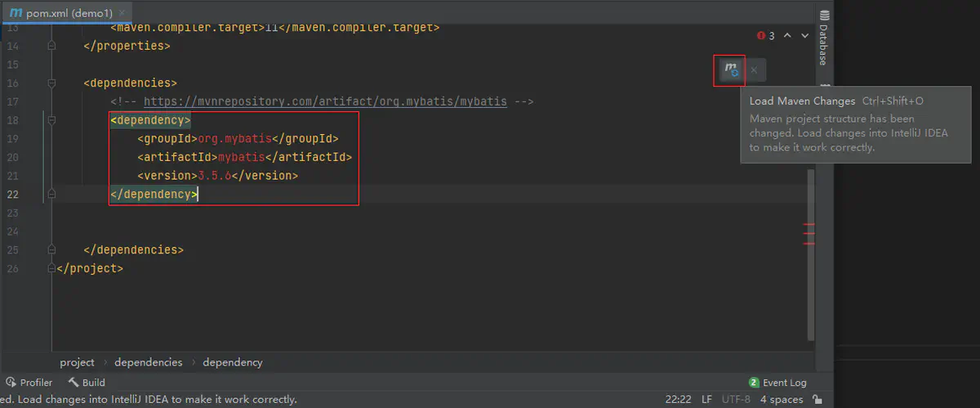Image resolution: width=980 pixels, height=408 pixels.
Task: Click the status bar message text
Action: pos(149,400)
